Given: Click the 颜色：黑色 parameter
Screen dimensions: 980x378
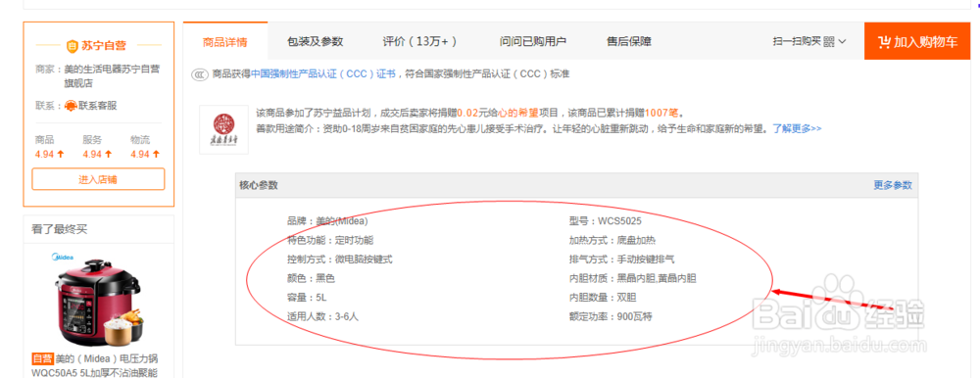Looking at the screenshot, I should 311,278.
